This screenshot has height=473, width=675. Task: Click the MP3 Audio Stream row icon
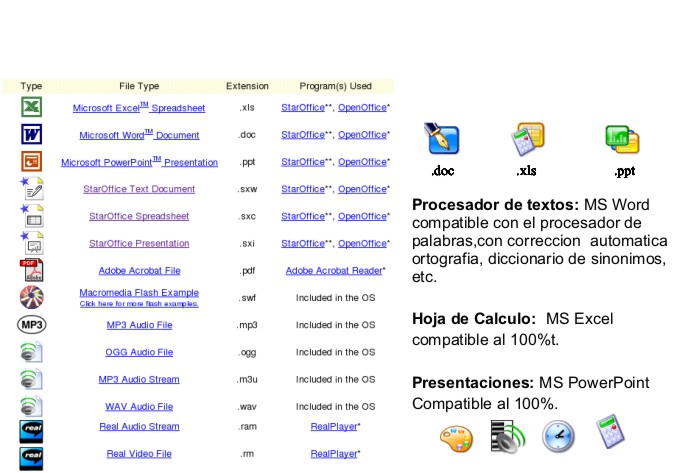click(31, 379)
